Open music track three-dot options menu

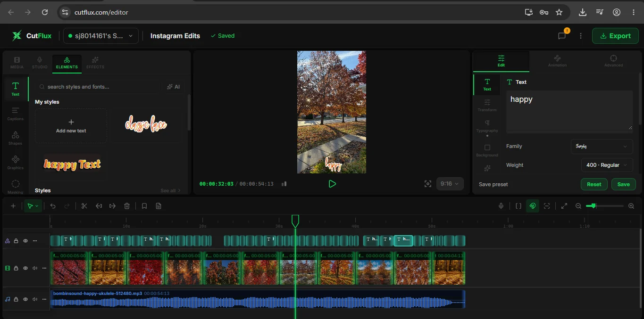tap(44, 299)
